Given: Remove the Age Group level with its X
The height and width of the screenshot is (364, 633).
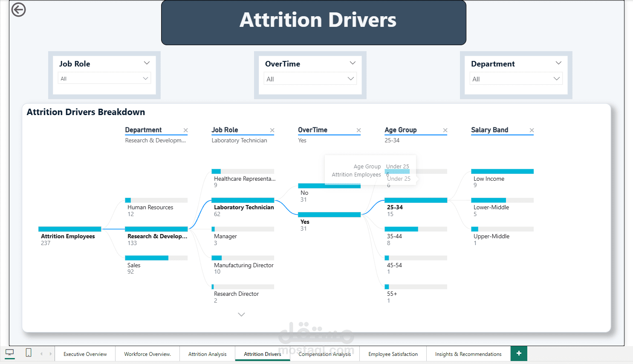Looking at the screenshot, I should point(445,130).
